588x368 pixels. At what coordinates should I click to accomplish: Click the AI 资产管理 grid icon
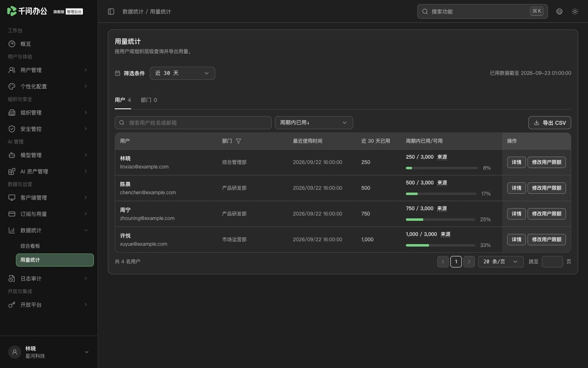tap(12, 171)
